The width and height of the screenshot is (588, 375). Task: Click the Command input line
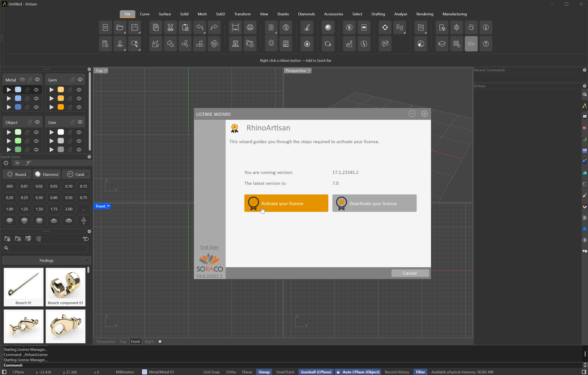click(293, 365)
